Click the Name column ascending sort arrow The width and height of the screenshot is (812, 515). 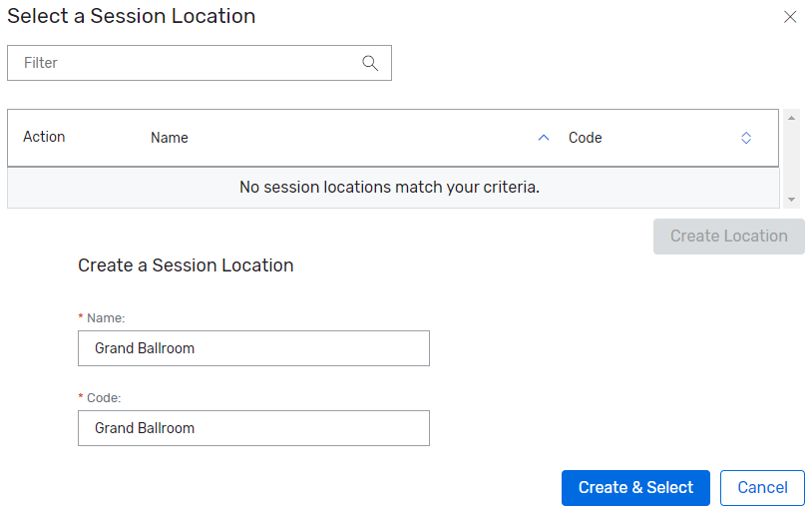(x=544, y=138)
